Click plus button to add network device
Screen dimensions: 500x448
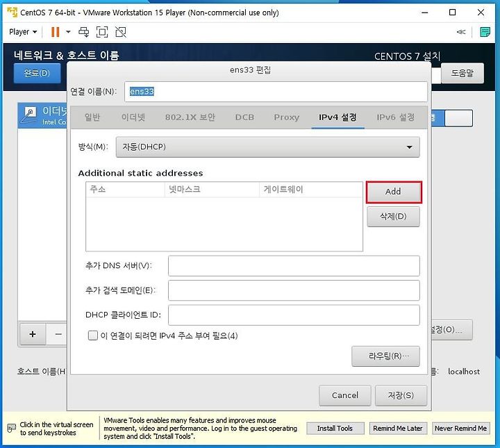point(33,334)
